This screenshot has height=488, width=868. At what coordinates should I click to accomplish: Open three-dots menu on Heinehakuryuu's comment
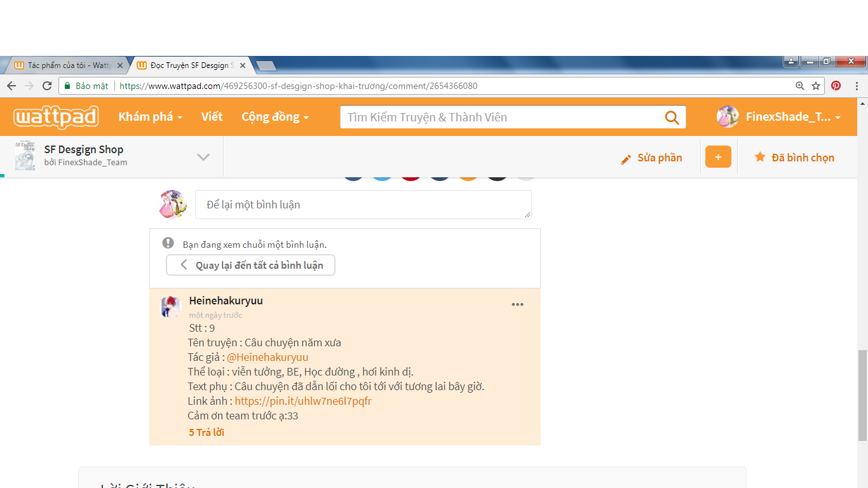click(x=517, y=304)
